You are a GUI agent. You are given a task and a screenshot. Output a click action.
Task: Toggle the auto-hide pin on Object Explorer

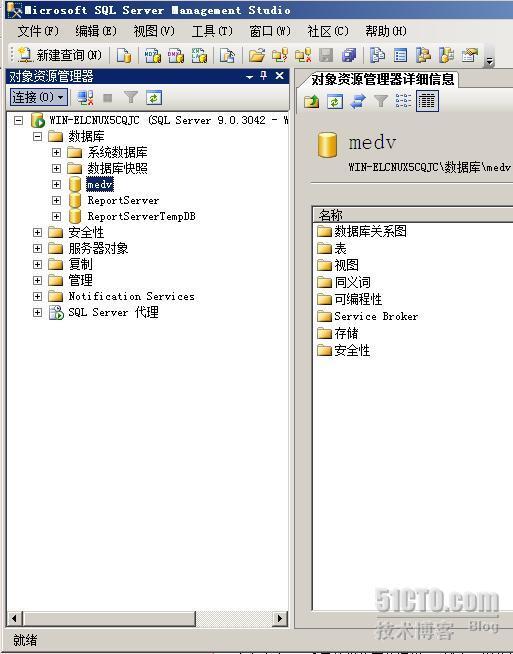pos(264,76)
